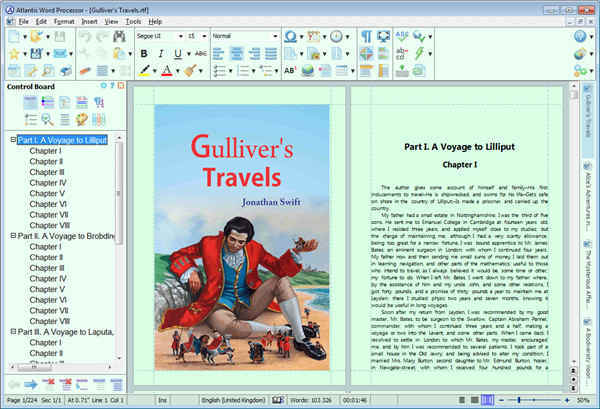The height and width of the screenshot is (409, 600).
Task: Show special symbols pilcrow icon
Action: 366,37
